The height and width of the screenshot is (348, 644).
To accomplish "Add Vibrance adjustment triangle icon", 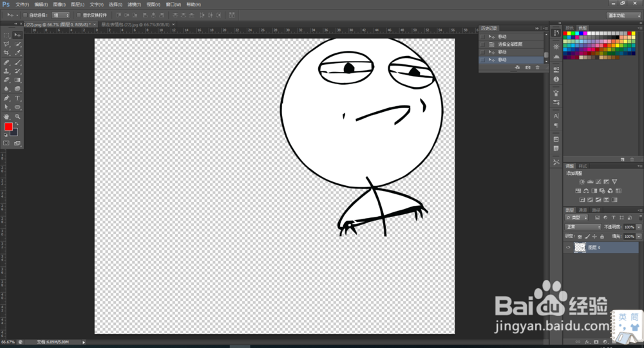I will 614,182.
